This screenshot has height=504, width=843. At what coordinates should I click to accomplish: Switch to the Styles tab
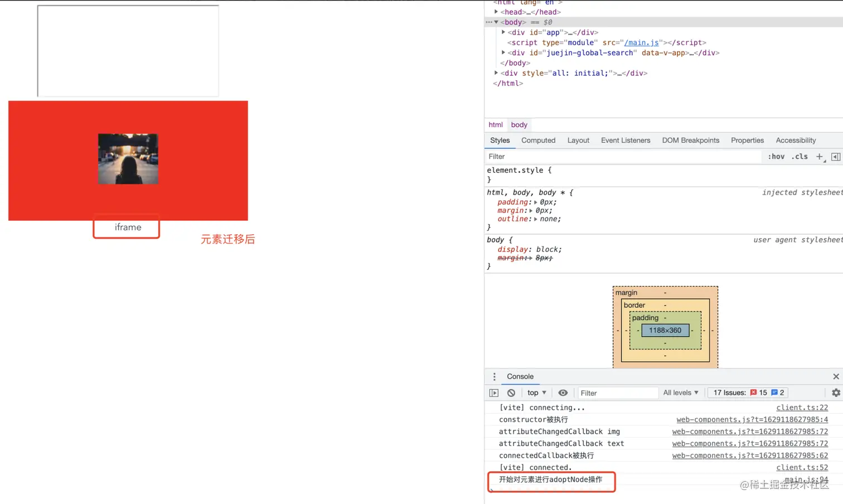500,140
